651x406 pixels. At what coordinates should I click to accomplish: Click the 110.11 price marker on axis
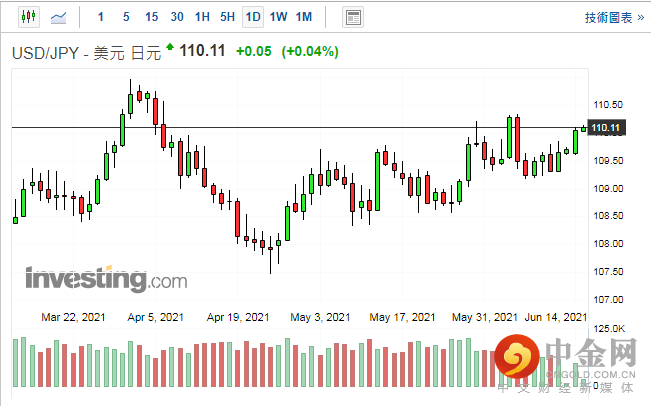[x=606, y=127]
